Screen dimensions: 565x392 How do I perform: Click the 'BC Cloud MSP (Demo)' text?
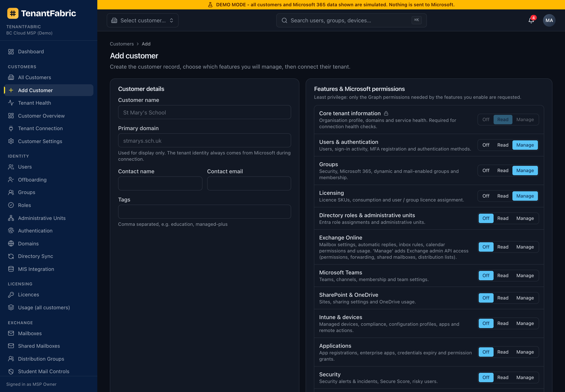[x=29, y=33]
